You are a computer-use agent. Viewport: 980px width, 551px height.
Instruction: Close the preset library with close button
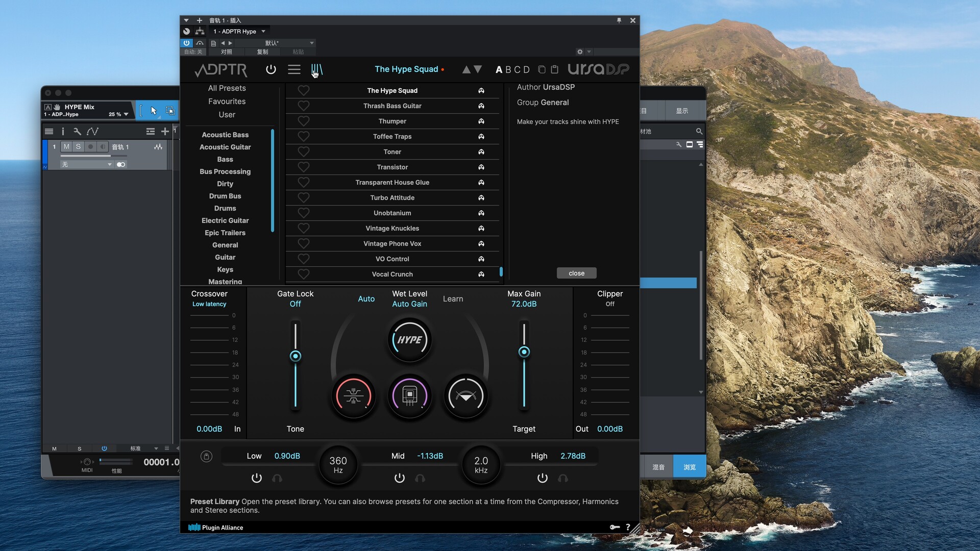577,273
